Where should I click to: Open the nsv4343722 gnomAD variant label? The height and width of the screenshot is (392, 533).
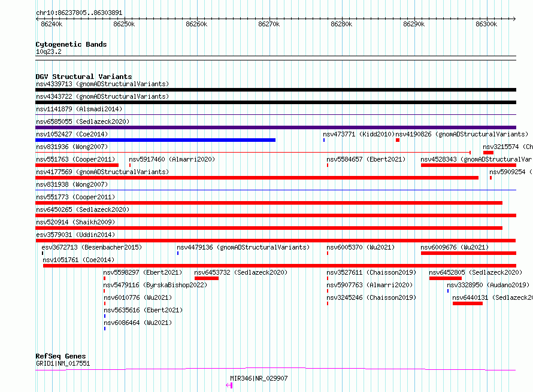coord(102,96)
